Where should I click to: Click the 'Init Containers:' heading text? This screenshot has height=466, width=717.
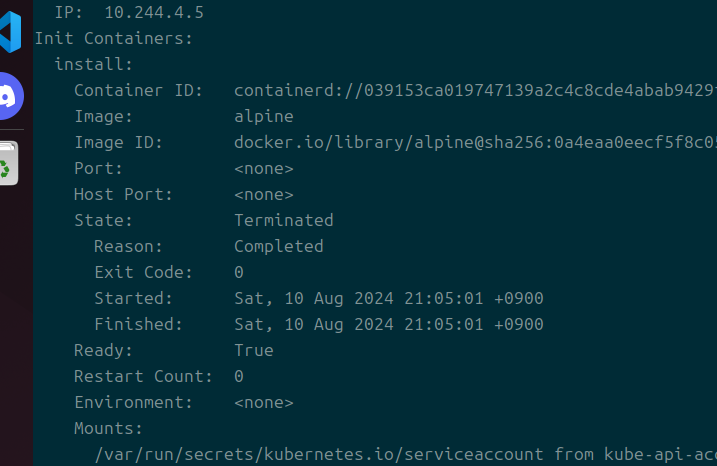pyautogui.click(x=113, y=39)
